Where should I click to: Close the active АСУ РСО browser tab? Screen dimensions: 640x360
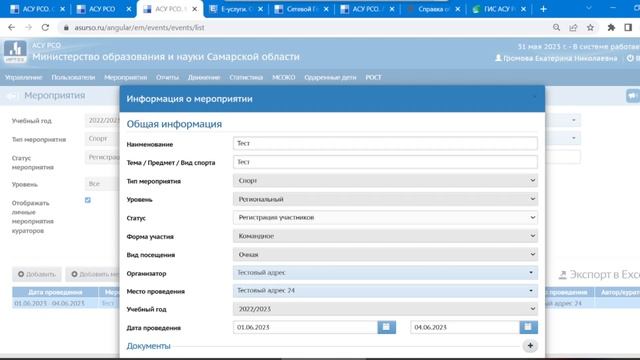[195, 9]
